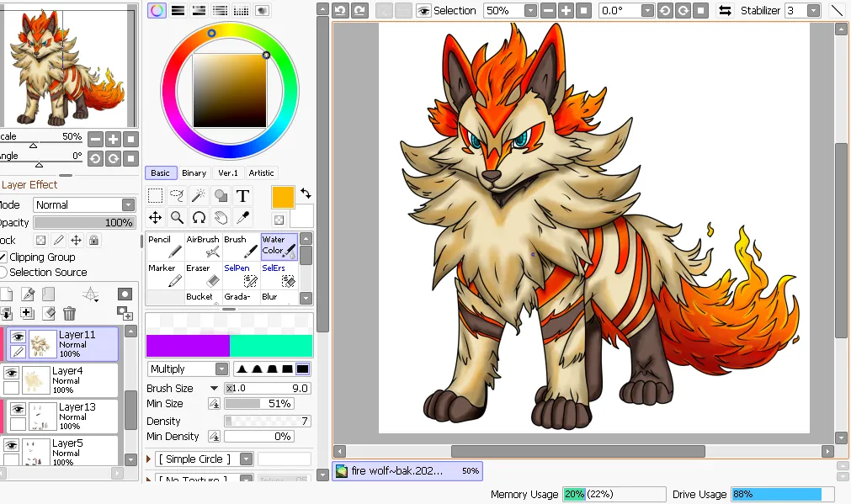Open the zoom percentage dropdown

pyautogui.click(x=531, y=10)
